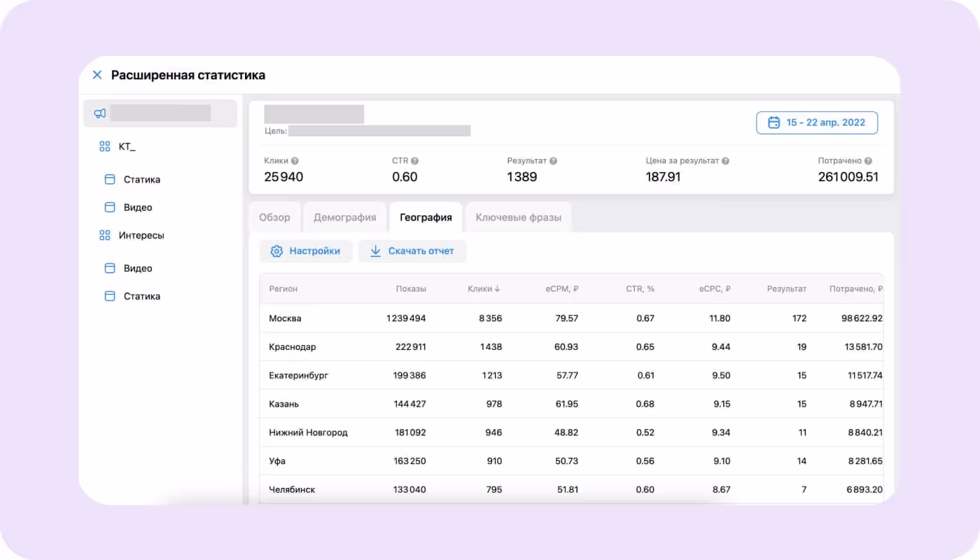The width and height of the screenshot is (980, 560).
Task: Click Екатеринбург eCPM value 57.77
Action: tap(567, 376)
